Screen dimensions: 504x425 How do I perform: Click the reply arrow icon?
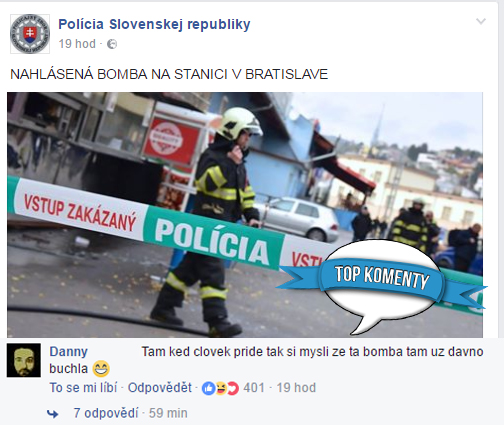point(53,414)
